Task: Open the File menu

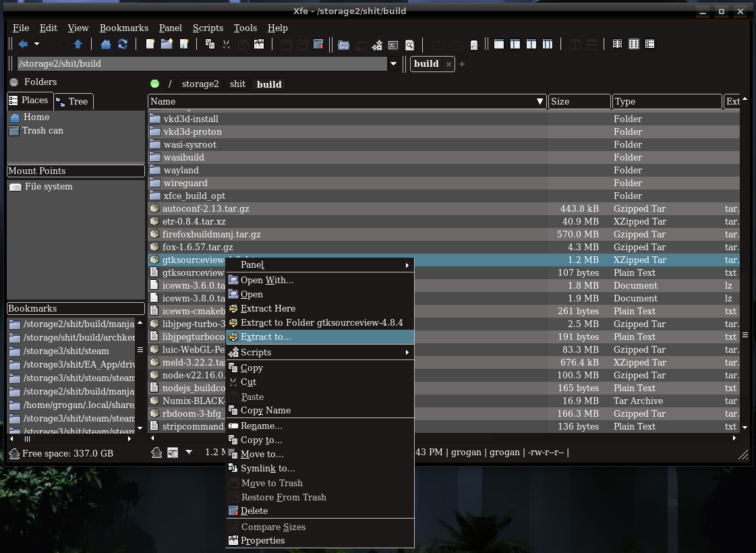Action: 21,28
